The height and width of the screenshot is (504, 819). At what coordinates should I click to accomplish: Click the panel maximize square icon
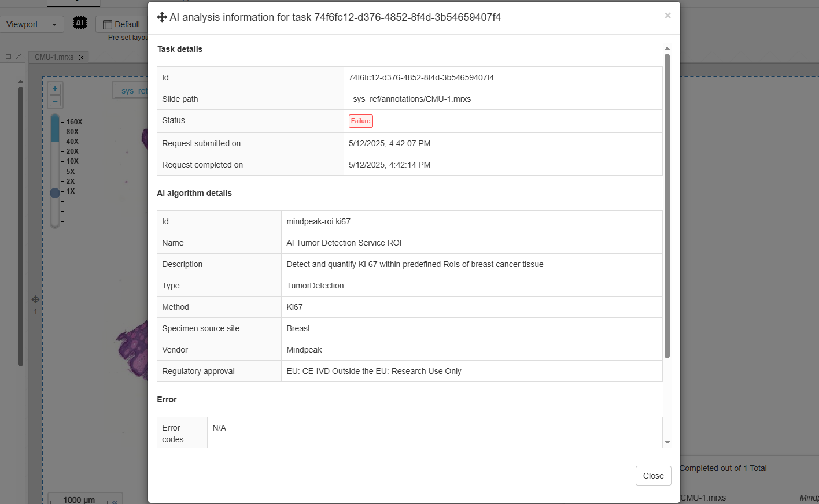pos(9,56)
